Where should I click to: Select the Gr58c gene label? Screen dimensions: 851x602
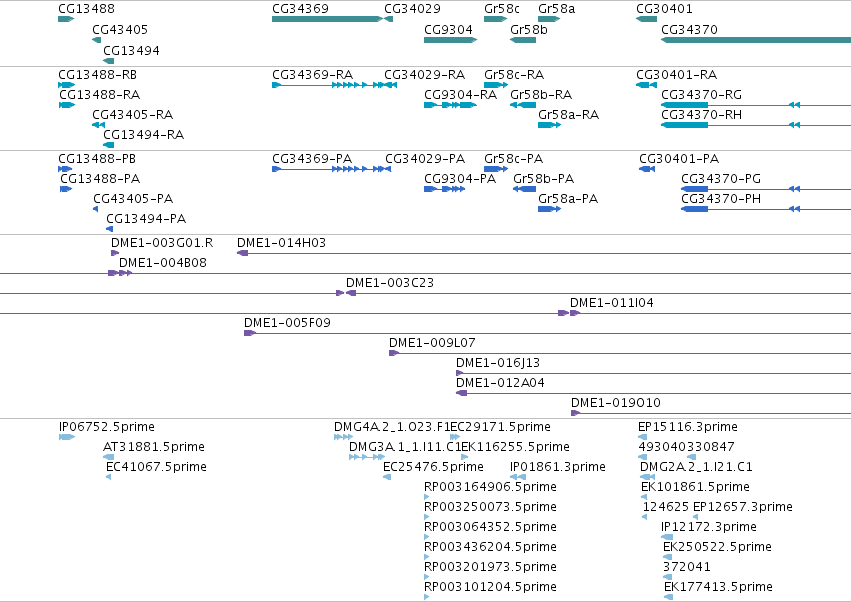click(502, 9)
